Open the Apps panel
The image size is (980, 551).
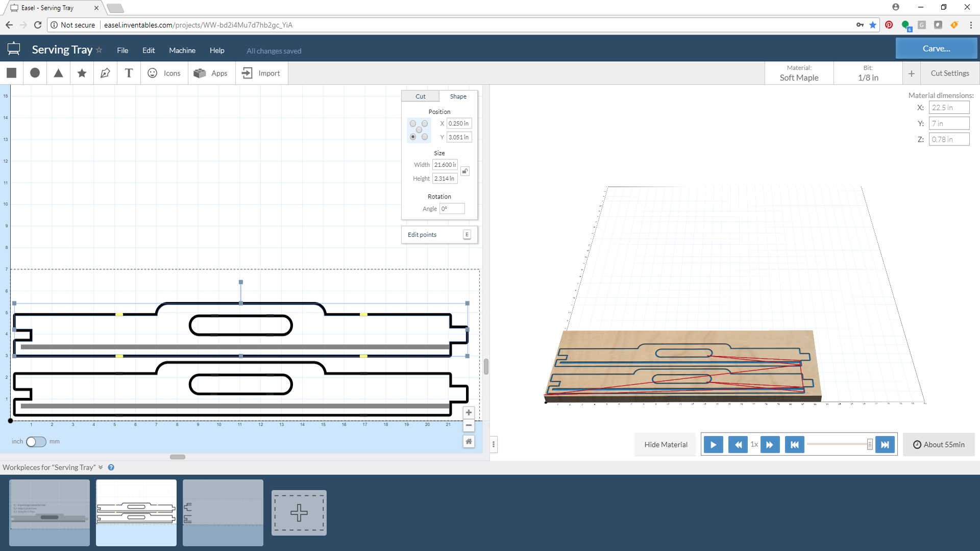tap(211, 72)
